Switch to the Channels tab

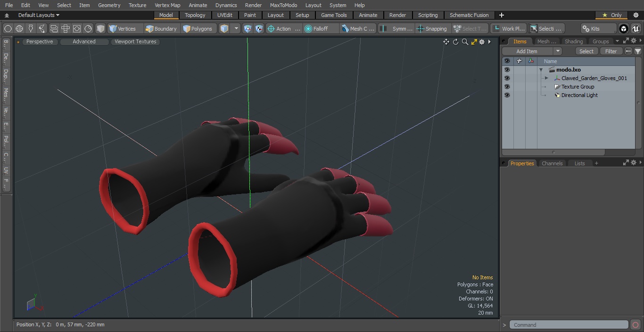(552, 163)
